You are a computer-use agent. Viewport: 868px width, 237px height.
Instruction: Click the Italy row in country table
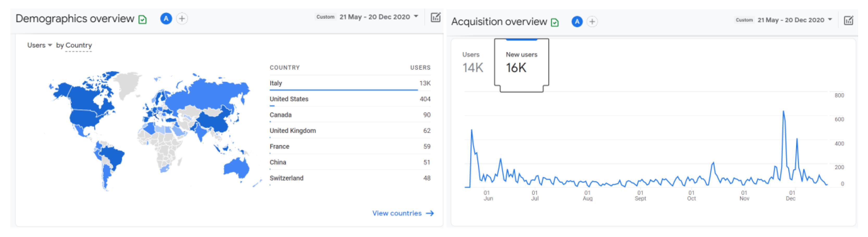pyautogui.click(x=349, y=83)
